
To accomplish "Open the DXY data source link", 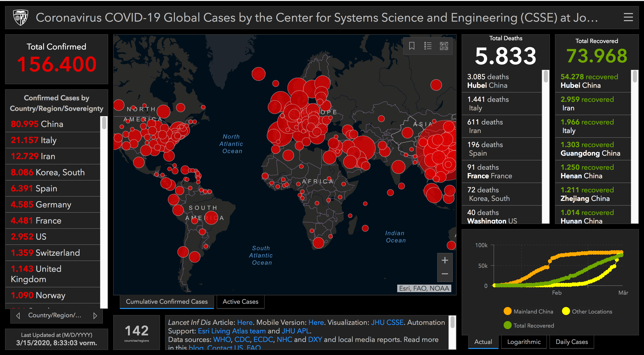I will (x=315, y=339).
